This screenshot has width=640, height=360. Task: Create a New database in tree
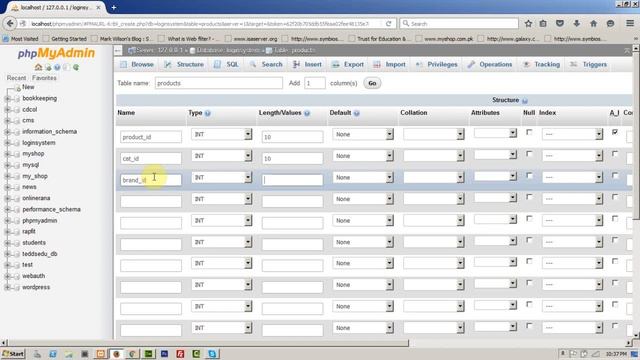28,87
